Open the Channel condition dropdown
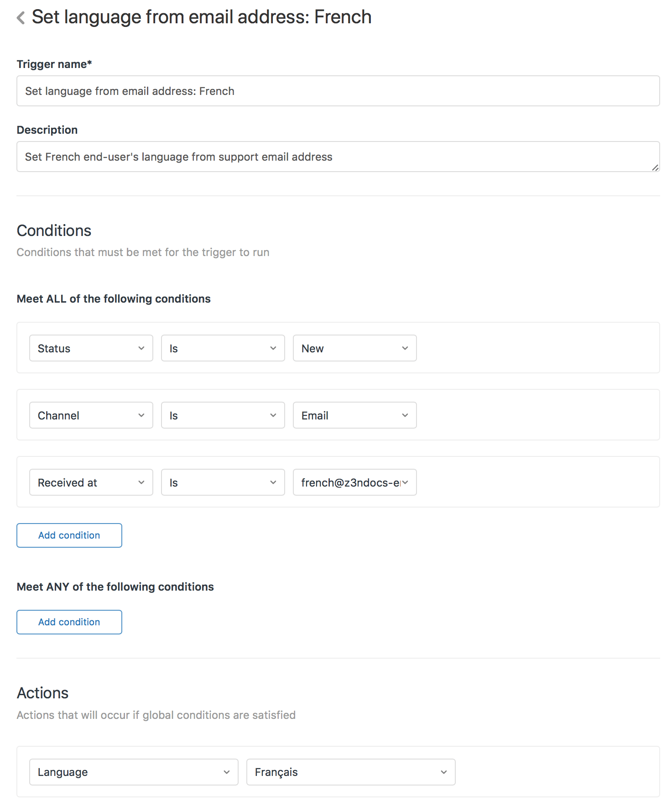Screen dimensions: 672x812 tap(91, 415)
